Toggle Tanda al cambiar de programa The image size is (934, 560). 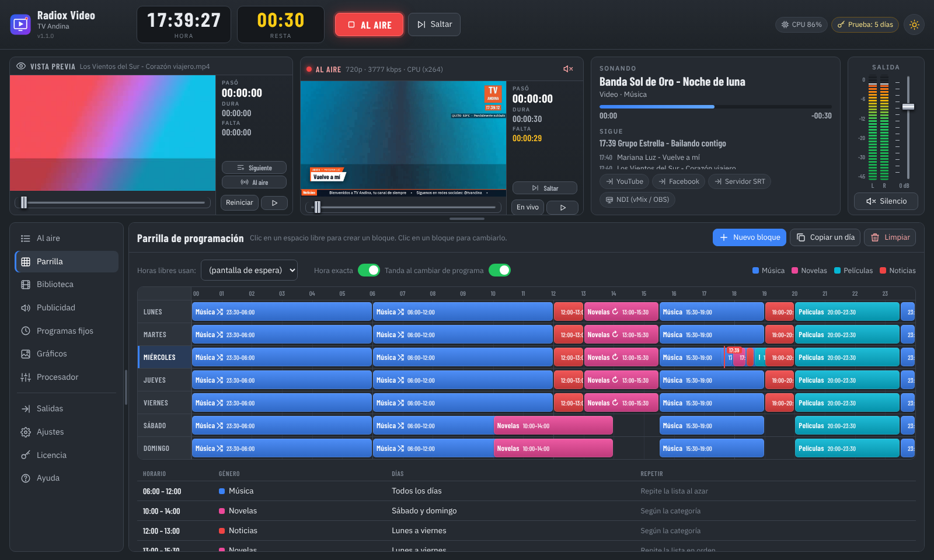coord(500,270)
